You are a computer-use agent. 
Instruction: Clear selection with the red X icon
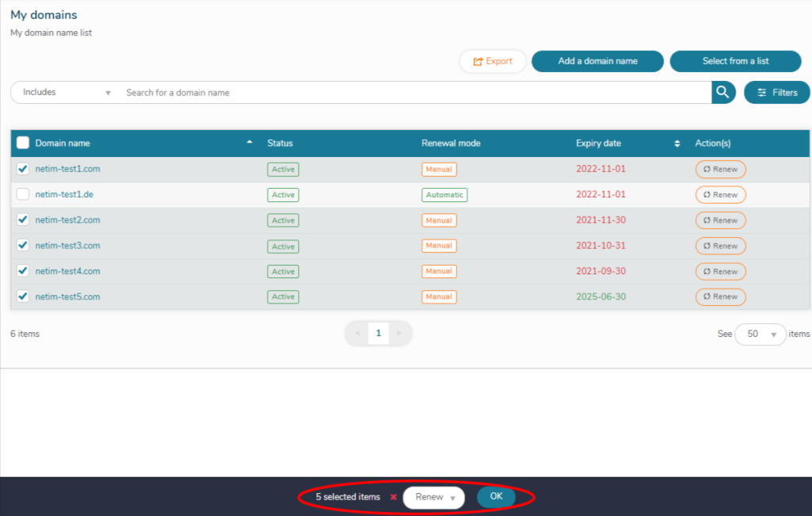393,498
